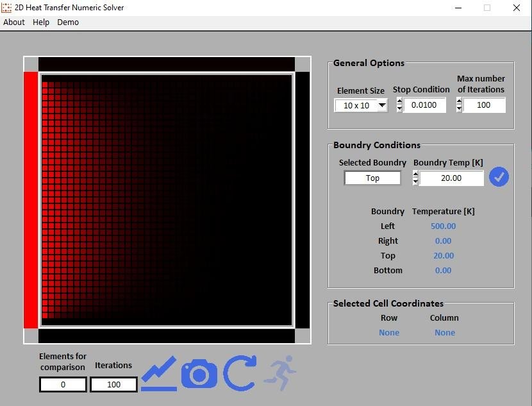
Task: Click the Boundry Temp input field
Action: [x=451, y=178]
